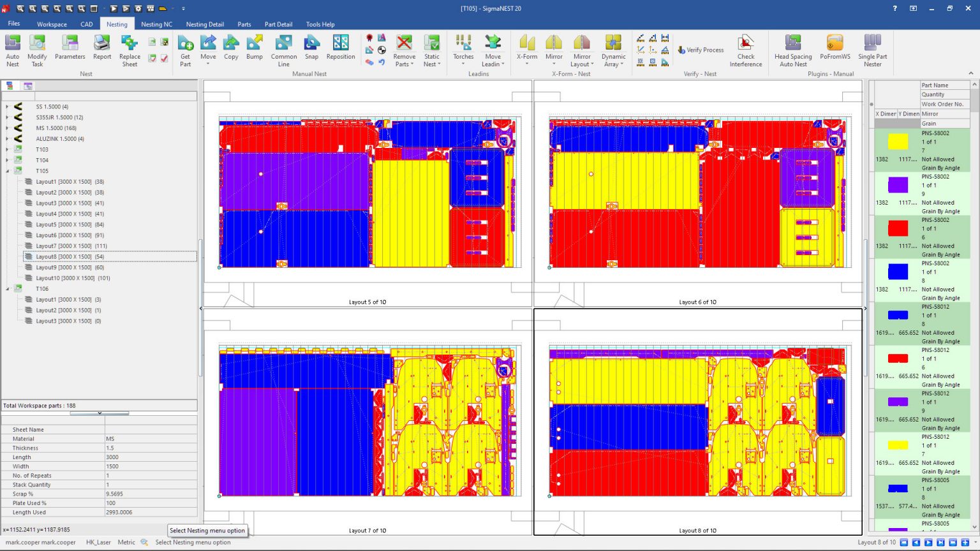The width and height of the screenshot is (980, 551).
Task: Expand the T103 tree node
Action: point(8,149)
